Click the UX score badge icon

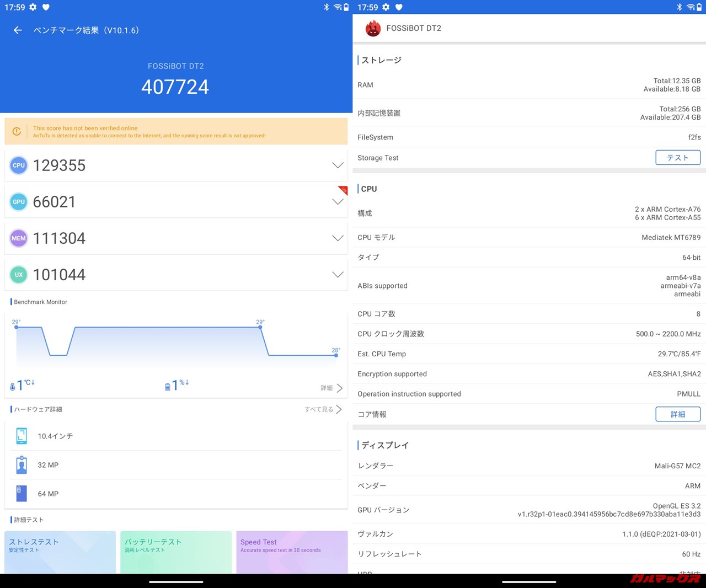click(x=19, y=275)
